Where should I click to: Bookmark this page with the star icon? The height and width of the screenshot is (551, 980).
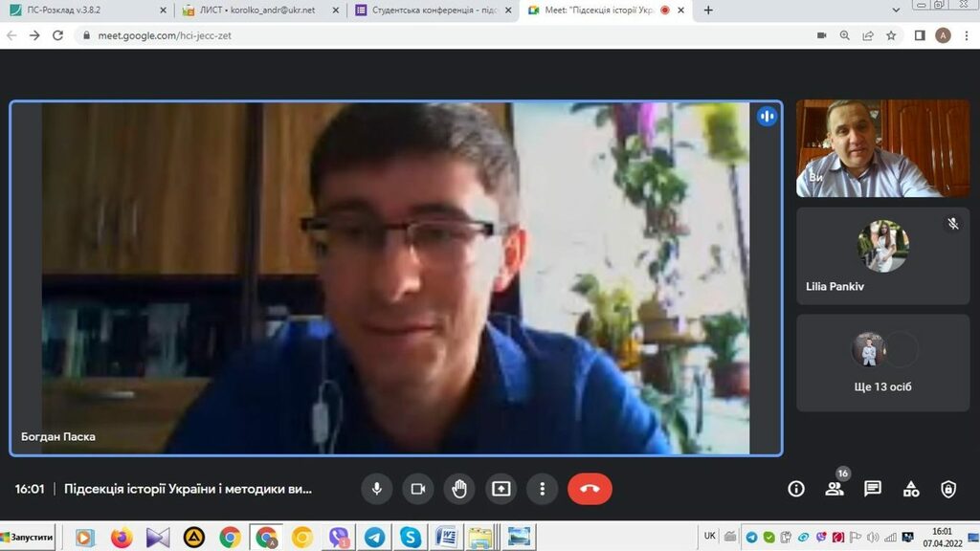892,35
